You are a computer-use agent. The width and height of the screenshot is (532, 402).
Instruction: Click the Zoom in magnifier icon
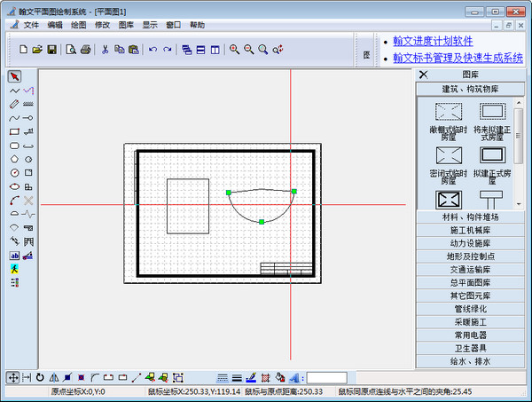point(235,49)
